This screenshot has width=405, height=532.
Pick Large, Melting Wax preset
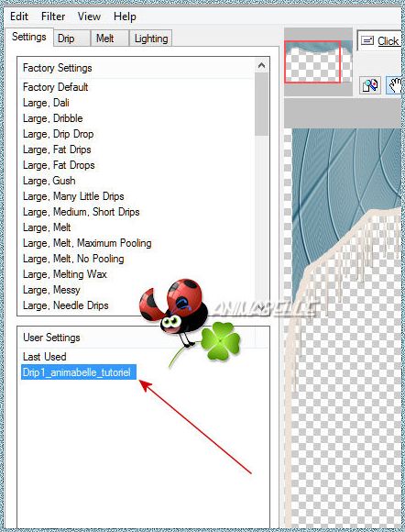[x=65, y=274]
